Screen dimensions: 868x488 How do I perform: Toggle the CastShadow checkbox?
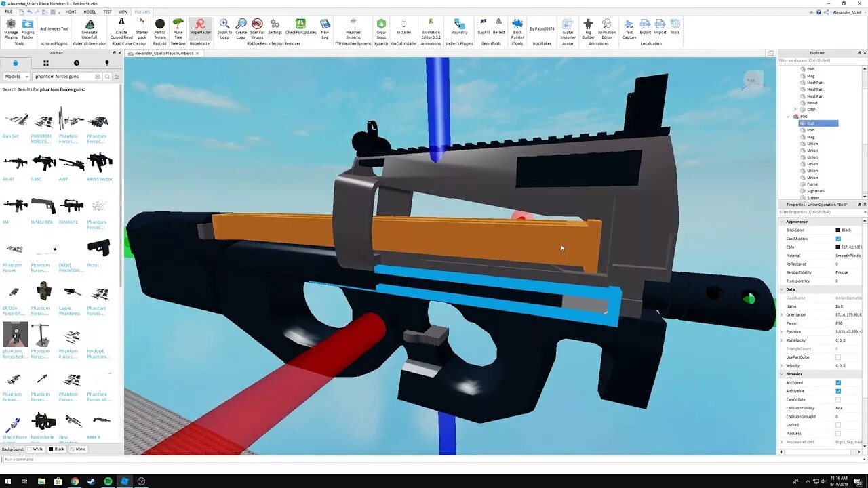click(838, 239)
